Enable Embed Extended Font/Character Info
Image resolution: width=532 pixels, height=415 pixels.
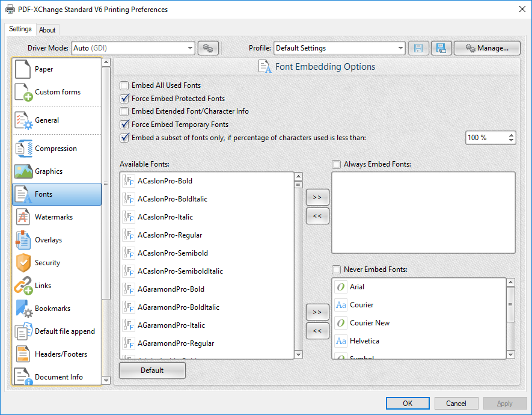[124, 111]
